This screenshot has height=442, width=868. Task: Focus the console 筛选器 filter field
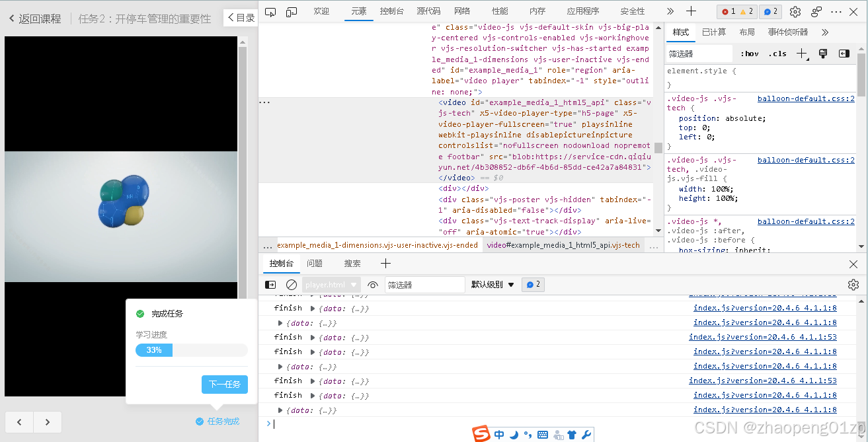coord(424,285)
